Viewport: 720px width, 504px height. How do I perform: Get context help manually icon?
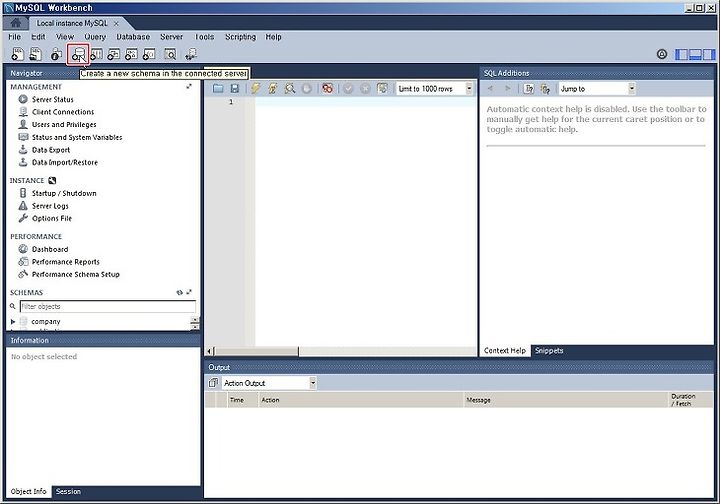click(x=529, y=89)
